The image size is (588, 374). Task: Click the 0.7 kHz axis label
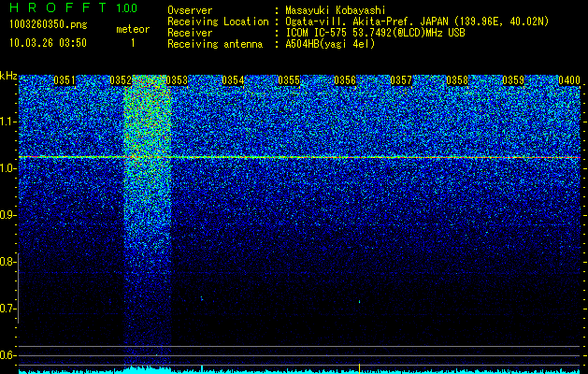click(7, 309)
